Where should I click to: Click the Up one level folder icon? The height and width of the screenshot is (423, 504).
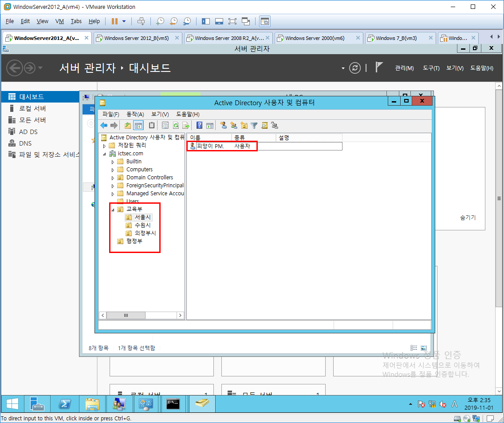128,126
